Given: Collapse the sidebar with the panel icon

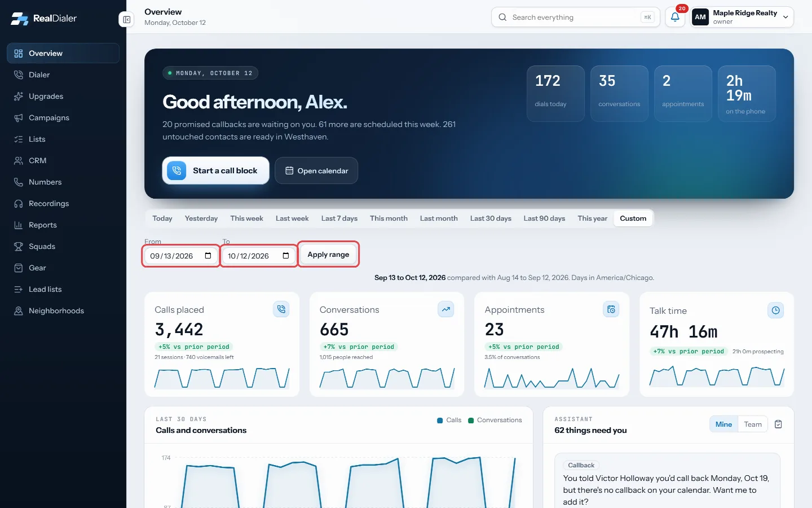Looking at the screenshot, I should point(126,20).
